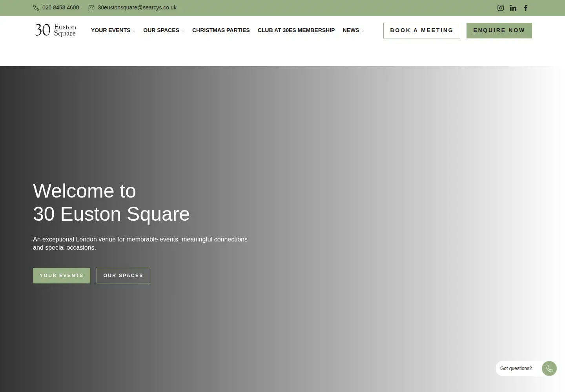
Task: Open CLUB AT 30ES MEMBERSHIP page
Action: point(296,30)
